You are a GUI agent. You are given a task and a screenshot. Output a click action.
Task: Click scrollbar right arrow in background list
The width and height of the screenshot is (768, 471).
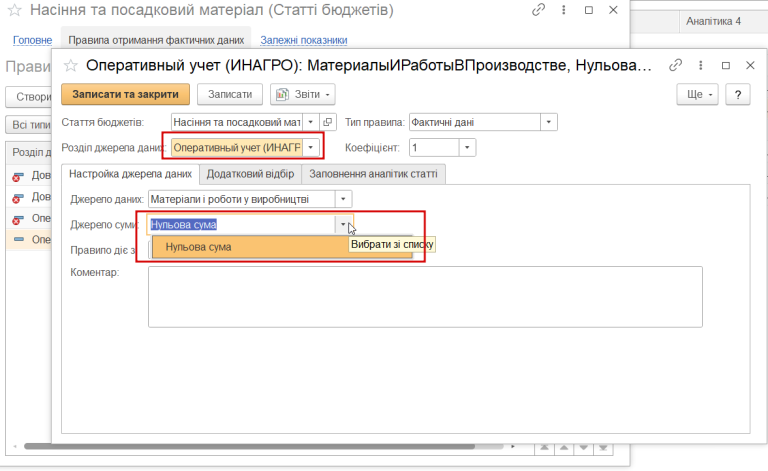pos(513,447)
